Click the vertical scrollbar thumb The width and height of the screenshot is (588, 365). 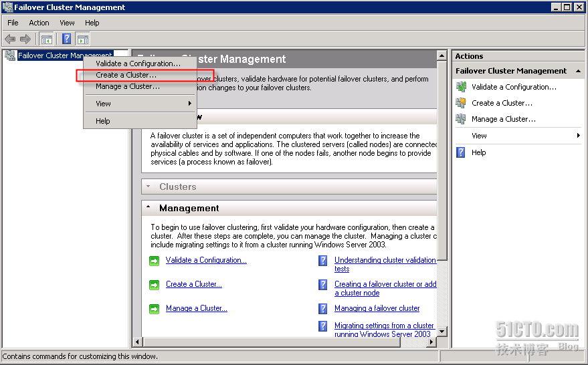[x=442, y=160]
